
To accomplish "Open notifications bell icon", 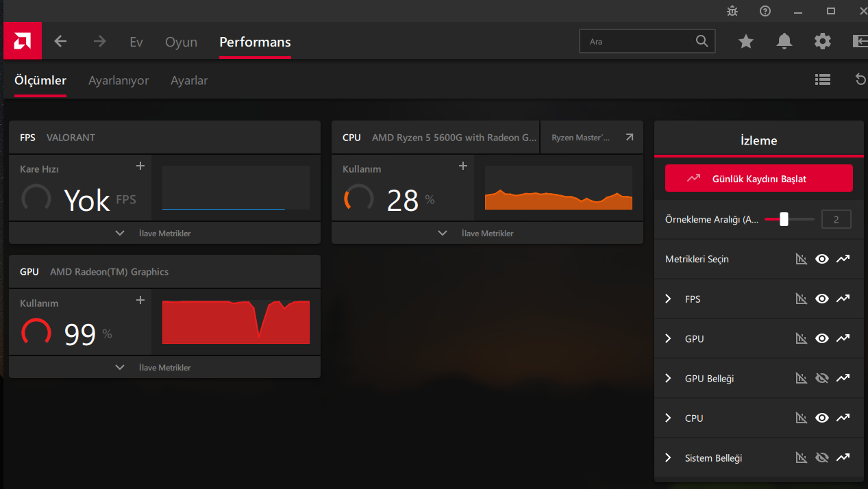I will 784,42.
